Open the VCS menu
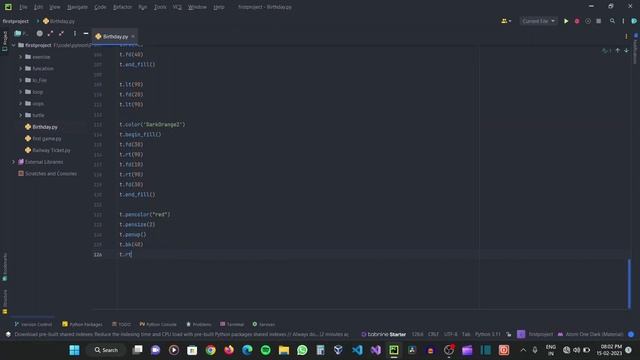The image size is (640, 360). coord(177,7)
